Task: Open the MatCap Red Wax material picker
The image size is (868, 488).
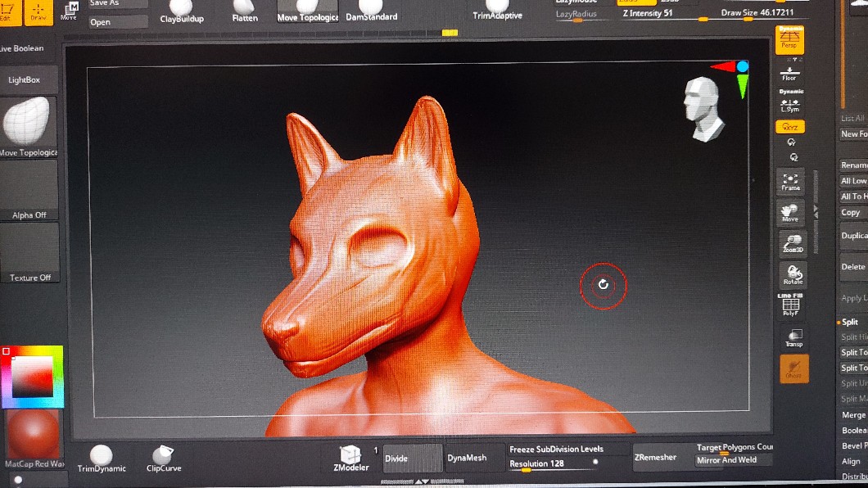Action: click(x=33, y=438)
